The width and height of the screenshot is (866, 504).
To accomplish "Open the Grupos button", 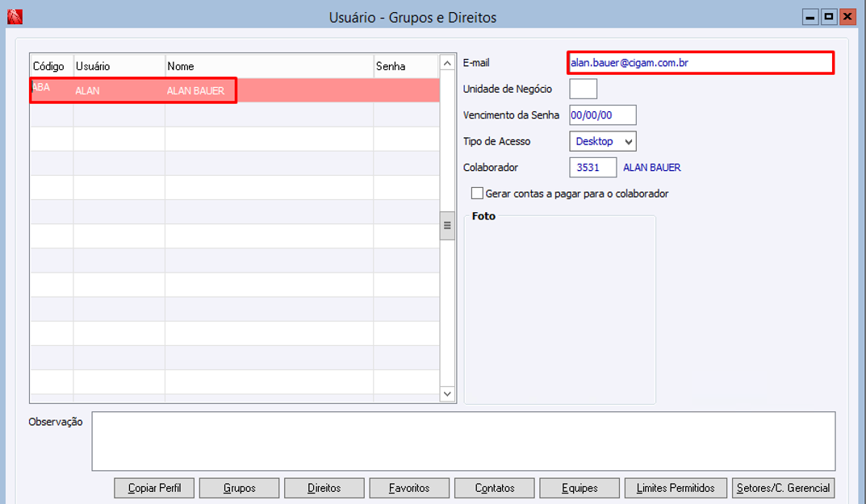I will [x=239, y=488].
